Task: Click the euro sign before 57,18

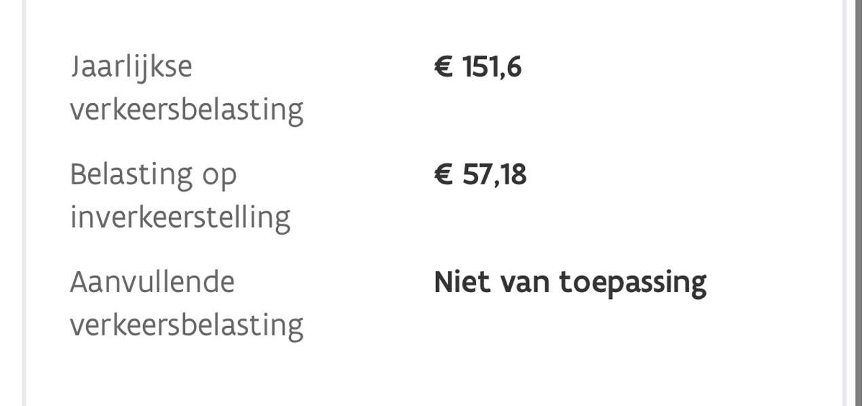Action: tap(443, 175)
